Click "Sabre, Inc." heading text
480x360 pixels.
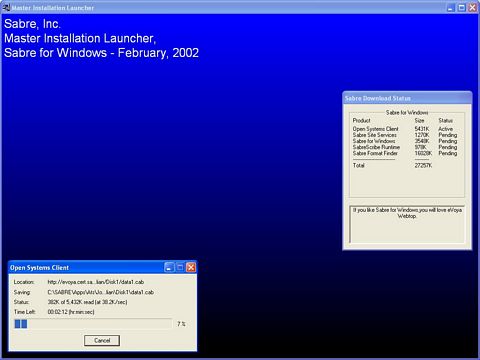click(32, 24)
